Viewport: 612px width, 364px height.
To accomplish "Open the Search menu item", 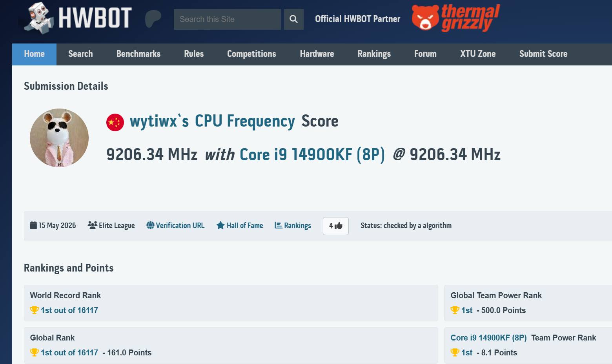I will point(80,54).
